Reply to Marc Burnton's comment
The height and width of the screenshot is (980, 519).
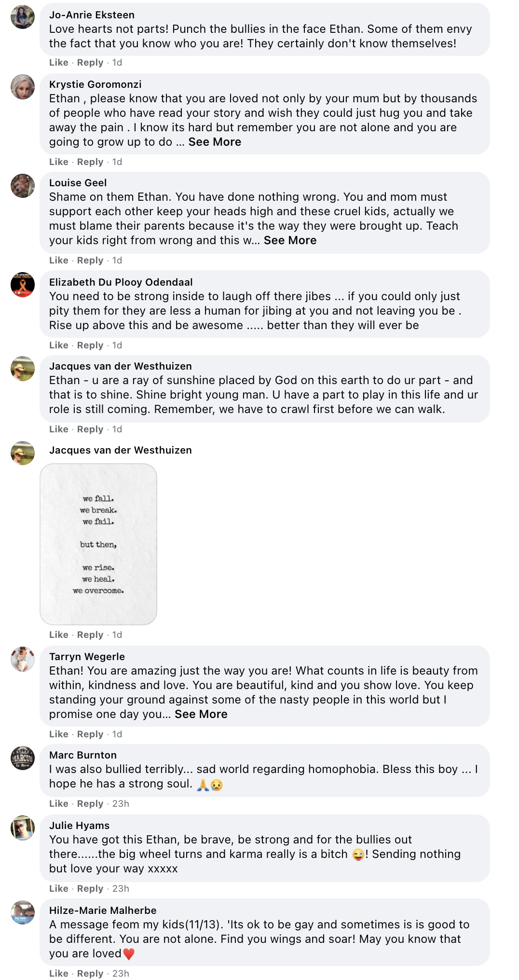pos(90,803)
